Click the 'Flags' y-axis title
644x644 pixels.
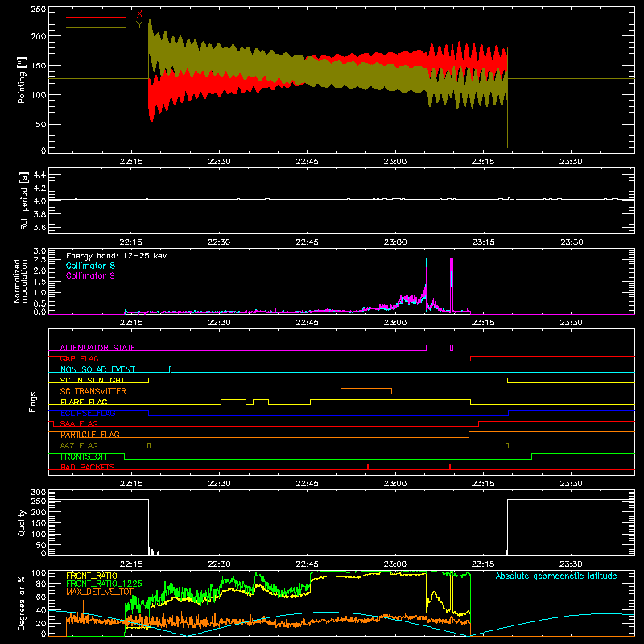[x=33, y=402]
